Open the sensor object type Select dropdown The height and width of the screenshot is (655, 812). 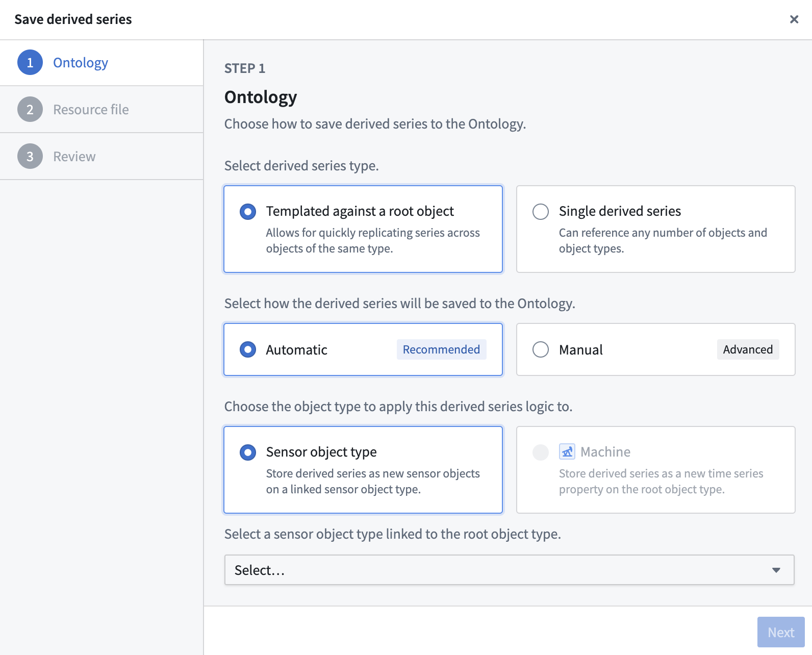pyautogui.click(x=510, y=570)
